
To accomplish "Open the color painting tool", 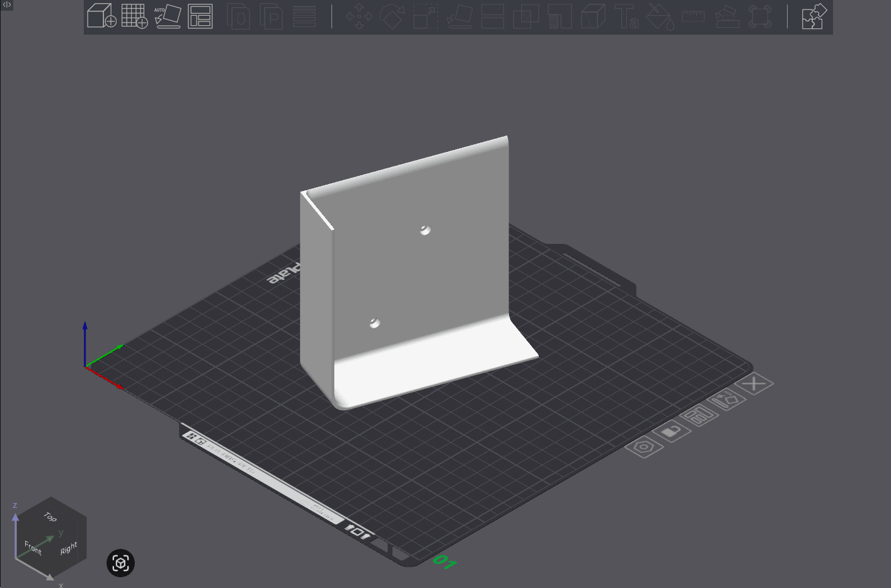I will [660, 17].
